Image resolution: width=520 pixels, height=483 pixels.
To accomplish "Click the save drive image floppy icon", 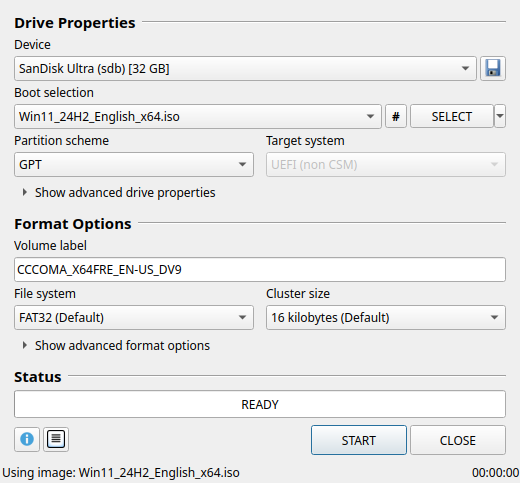I will pos(493,69).
